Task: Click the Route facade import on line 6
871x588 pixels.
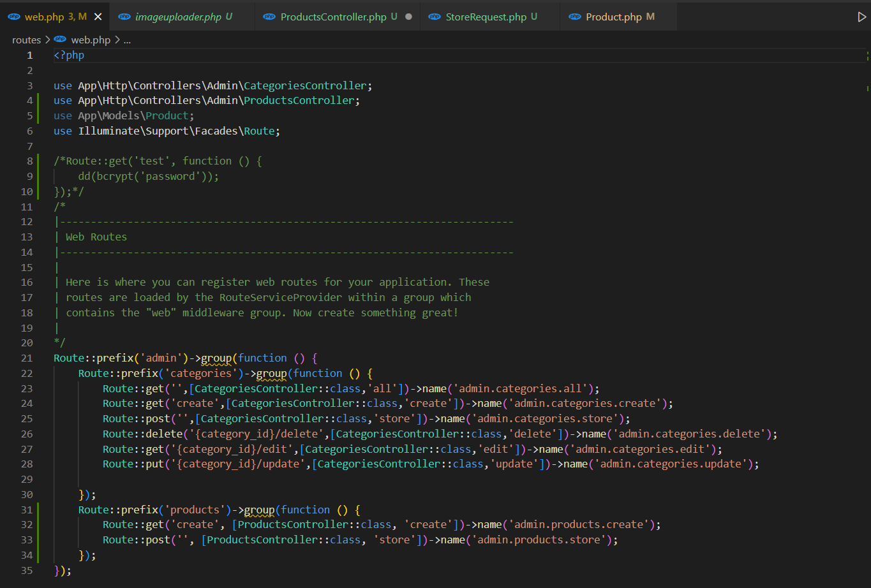Action: pyautogui.click(x=259, y=131)
